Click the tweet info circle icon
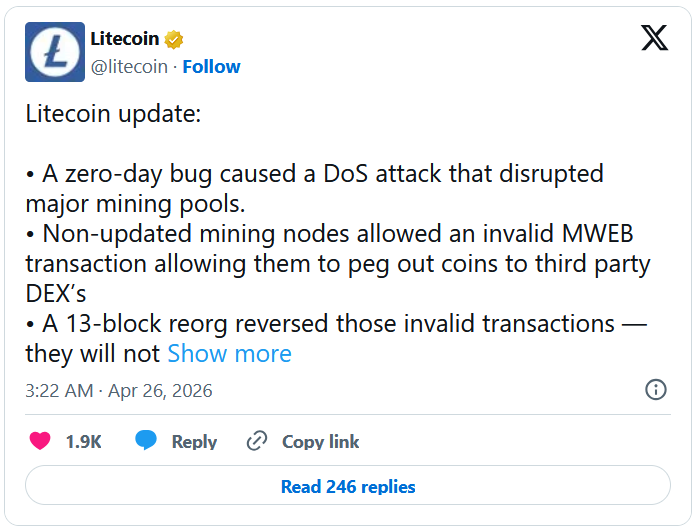 click(656, 390)
